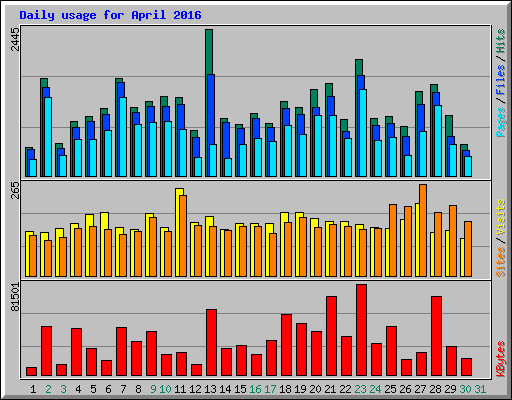Click day 6 on the x-axis
The image size is (512, 400).
coord(108,389)
